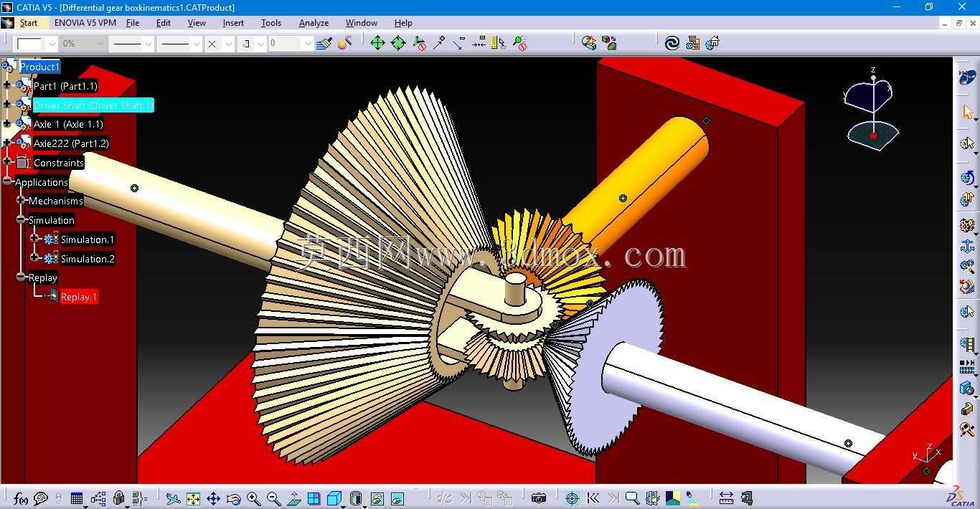Activate the Pan view tool
Screen dimensions: 980x509
click(x=213, y=498)
